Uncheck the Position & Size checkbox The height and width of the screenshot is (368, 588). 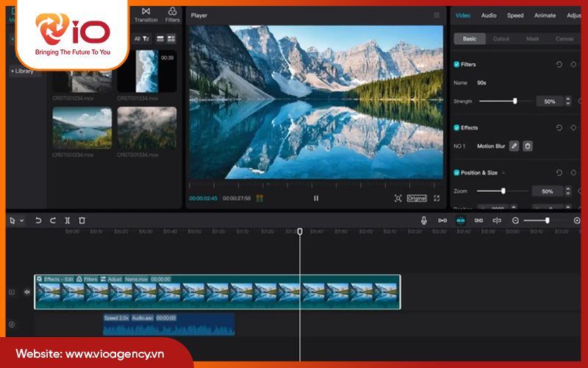[456, 173]
